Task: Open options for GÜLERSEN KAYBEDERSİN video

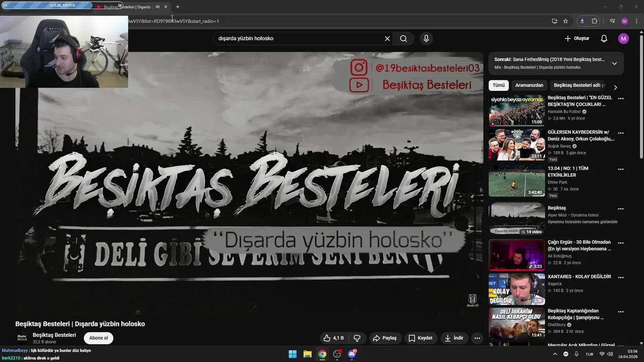Action: [621, 133]
